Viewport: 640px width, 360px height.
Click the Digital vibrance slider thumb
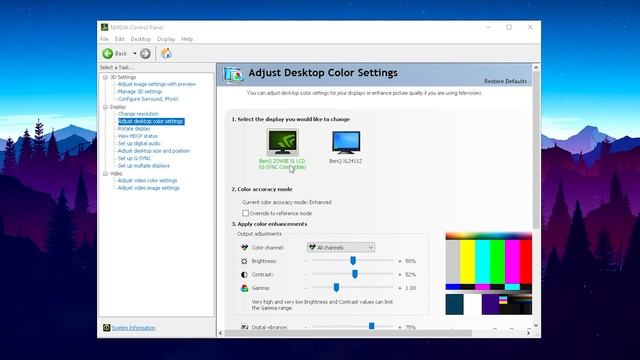click(x=371, y=326)
